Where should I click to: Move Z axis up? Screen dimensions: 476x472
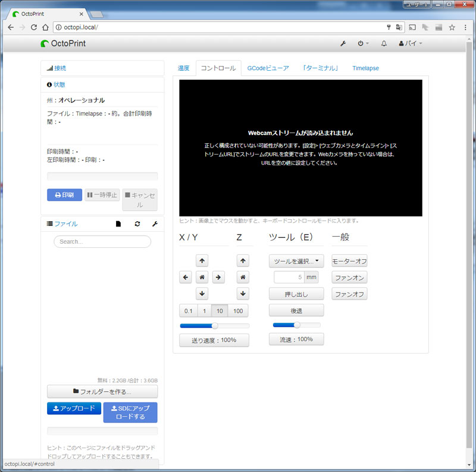pyautogui.click(x=243, y=260)
